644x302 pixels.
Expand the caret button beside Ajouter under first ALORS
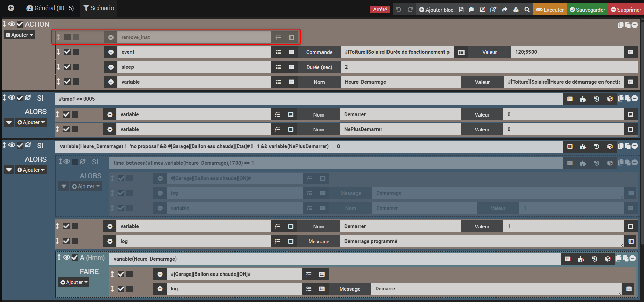point(9,122)
